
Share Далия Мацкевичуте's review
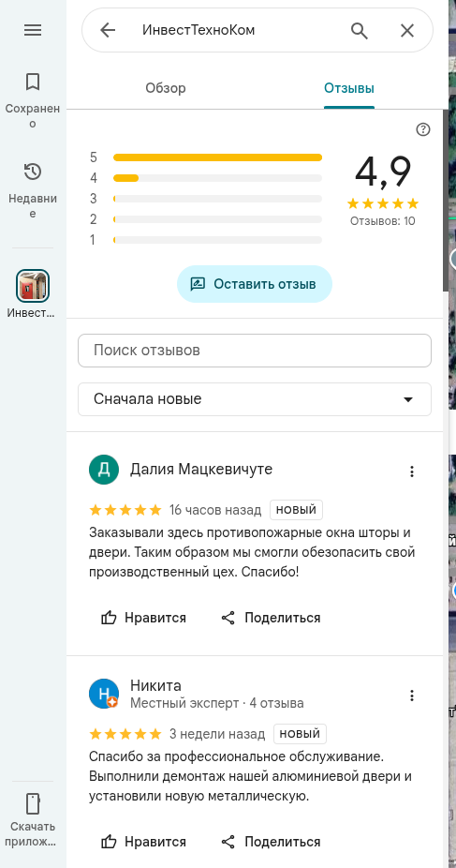pyautogui.click(x=271, y=618)
